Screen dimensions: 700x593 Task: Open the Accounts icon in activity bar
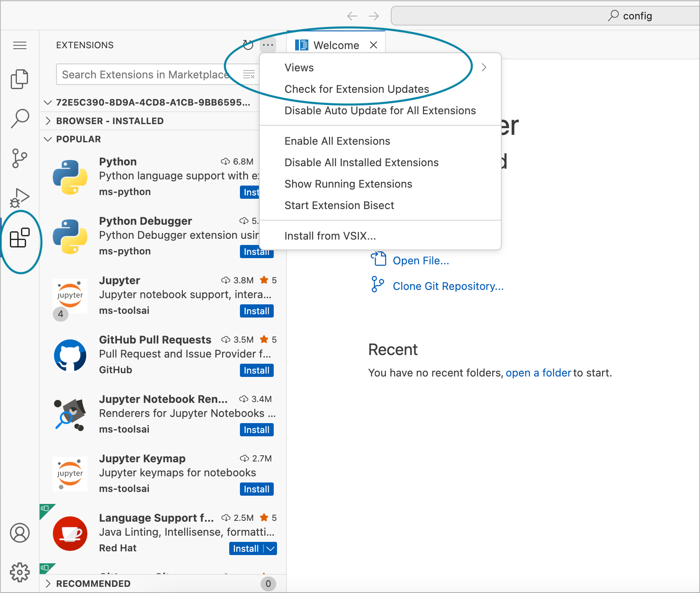[20, 533]
